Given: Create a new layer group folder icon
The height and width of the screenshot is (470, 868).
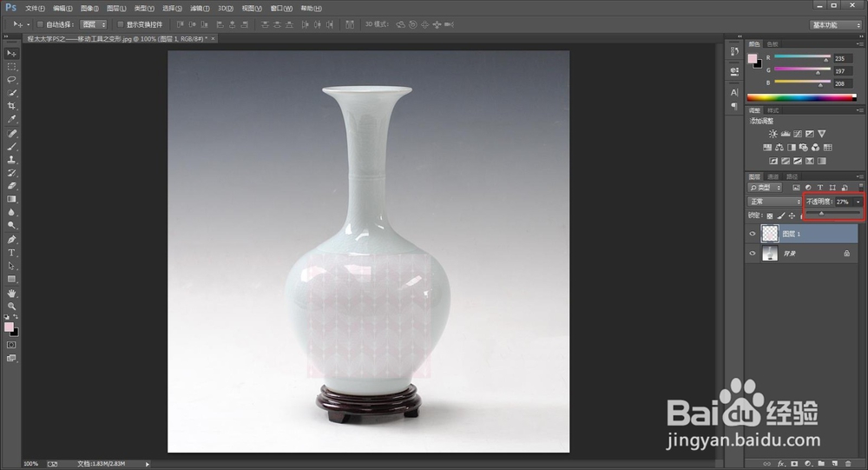Looking at the screenshot, I should [x=821, y=464].
